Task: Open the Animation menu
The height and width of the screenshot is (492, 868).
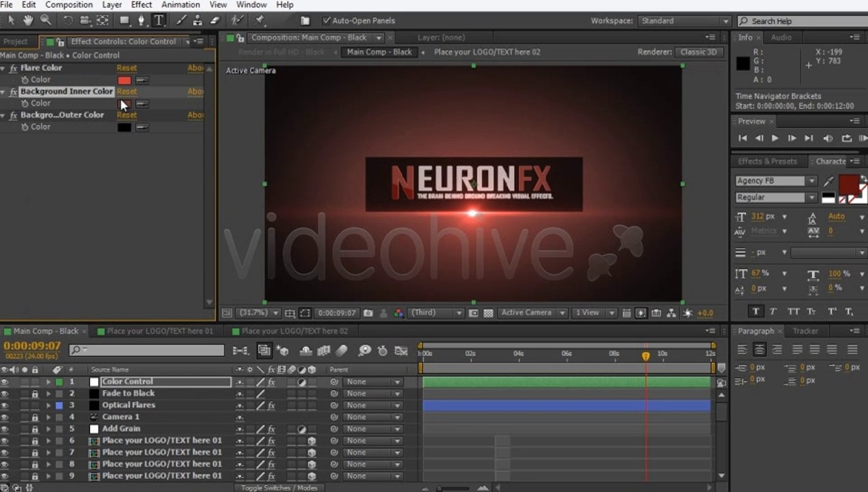Action: coord(180,5)
